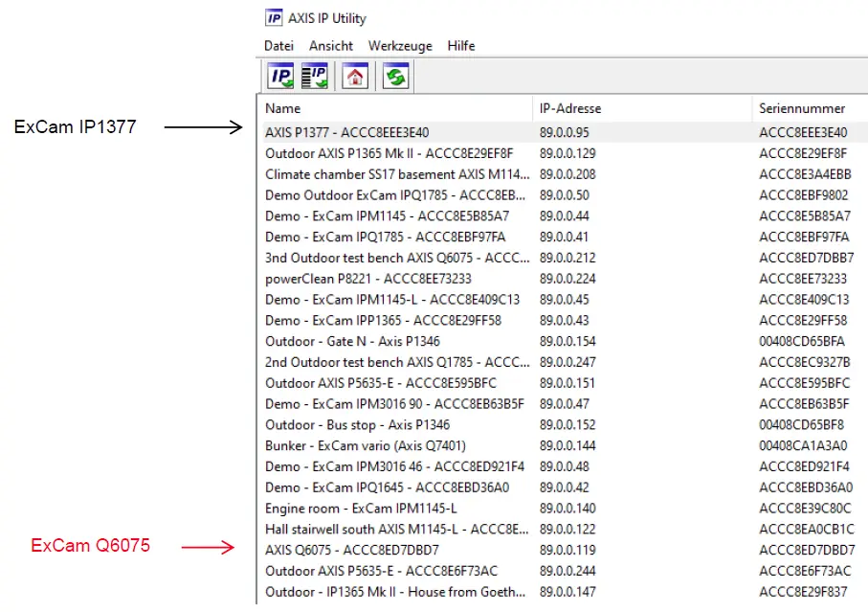Select Bunker - ExCam vario (Axis Q7401) row
The height and width of the screenshot is (612, 868).
(564, 446)
